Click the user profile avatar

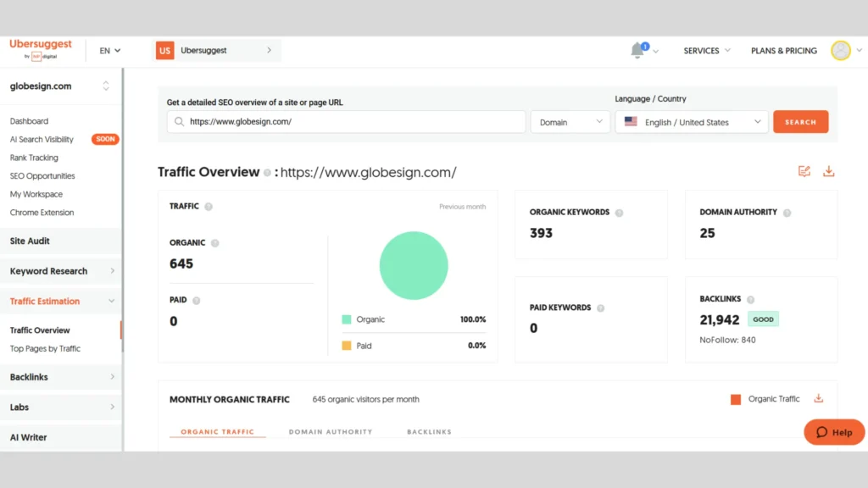tap(840, 50)
